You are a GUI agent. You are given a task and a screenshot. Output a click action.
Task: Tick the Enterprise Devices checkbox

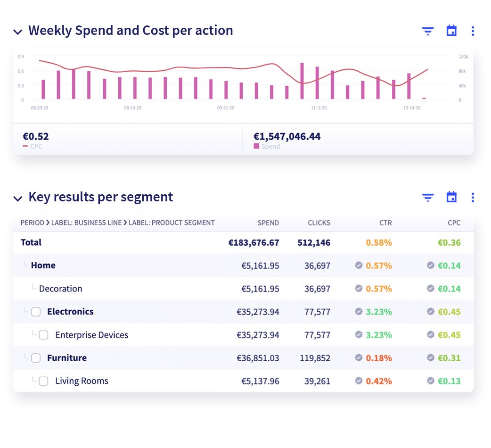pyautogui.click(x=43, y=335)
